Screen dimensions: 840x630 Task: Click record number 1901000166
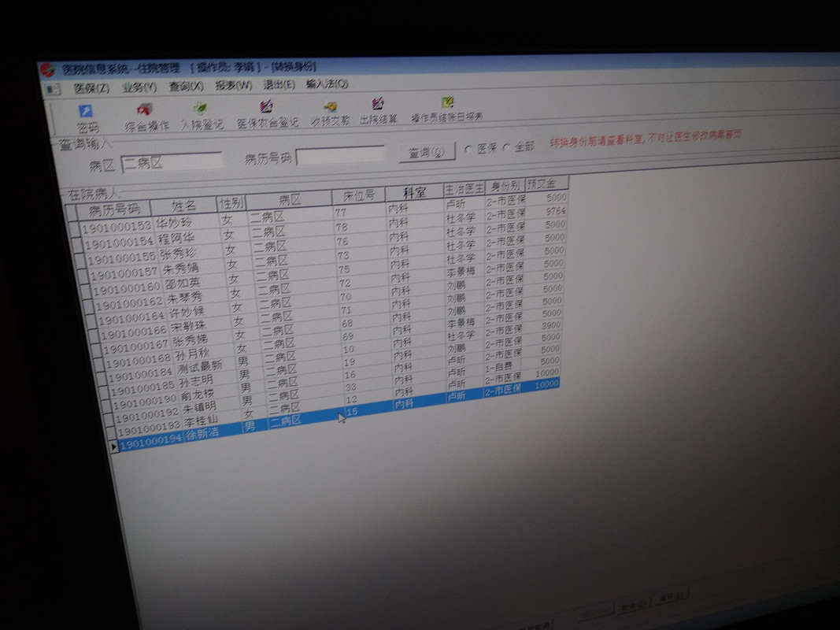click(134, 332)
